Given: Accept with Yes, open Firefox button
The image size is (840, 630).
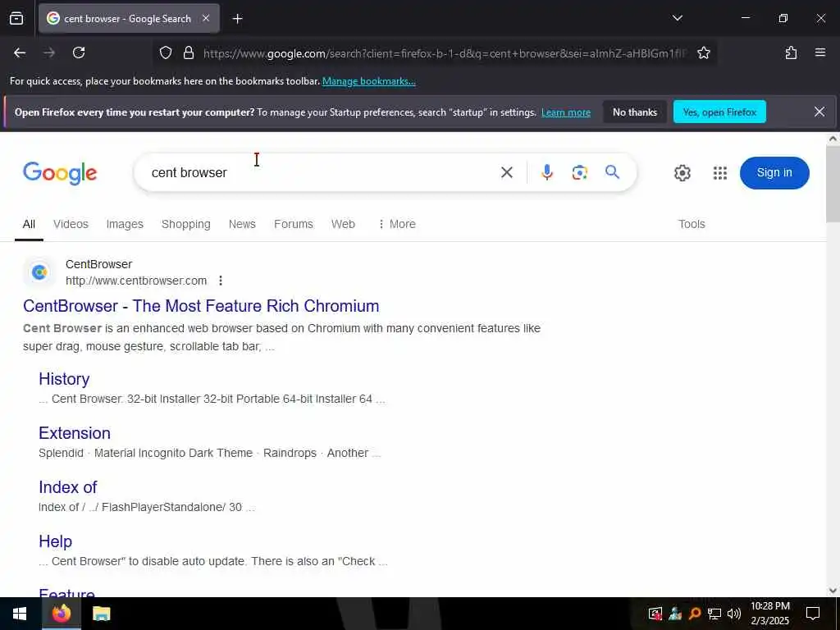Looking at the screenshot, I should [719, 112].
